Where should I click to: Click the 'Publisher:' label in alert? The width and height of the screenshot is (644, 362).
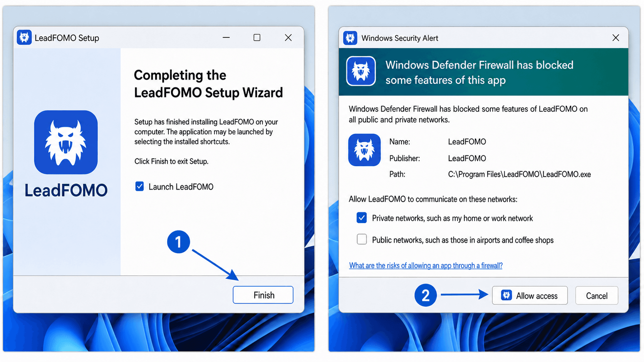coord(404,158)
